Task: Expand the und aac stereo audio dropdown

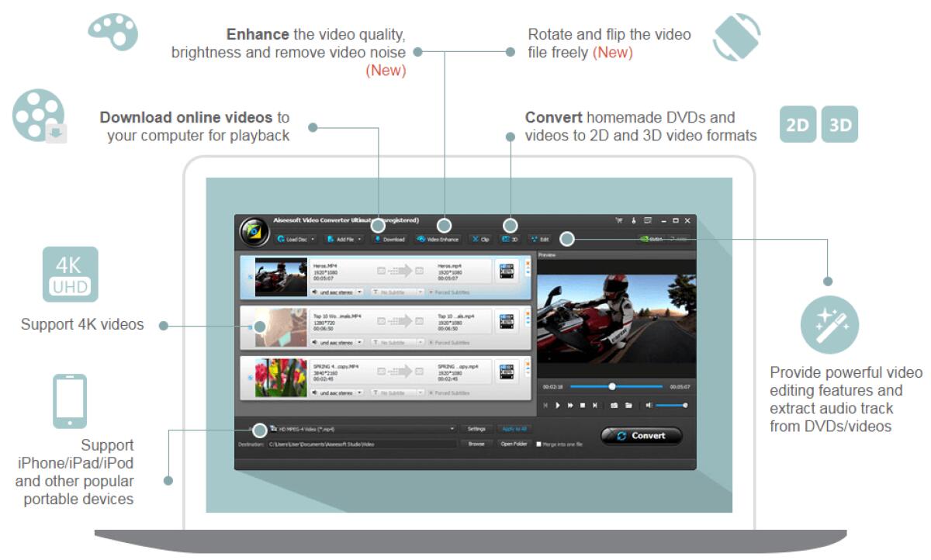Action: (x=334, y=293)
